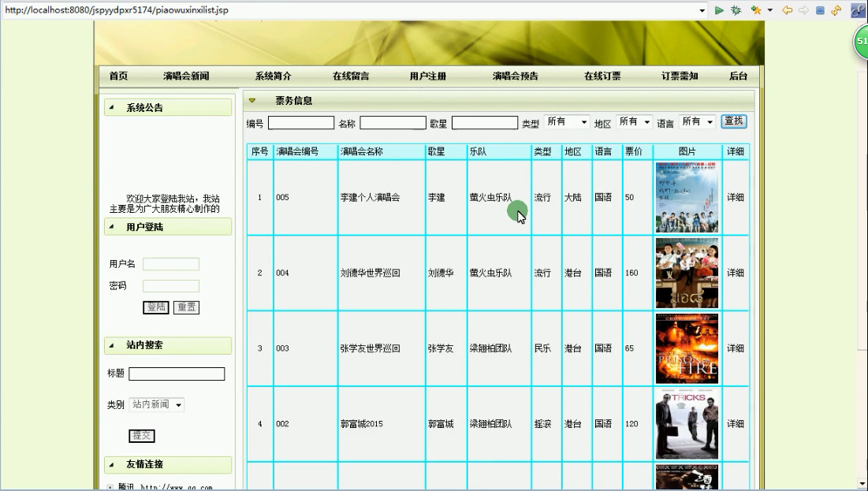Click the 郭富城2015 name cell
Screen dimensions: 868x491
pos(382,424)
